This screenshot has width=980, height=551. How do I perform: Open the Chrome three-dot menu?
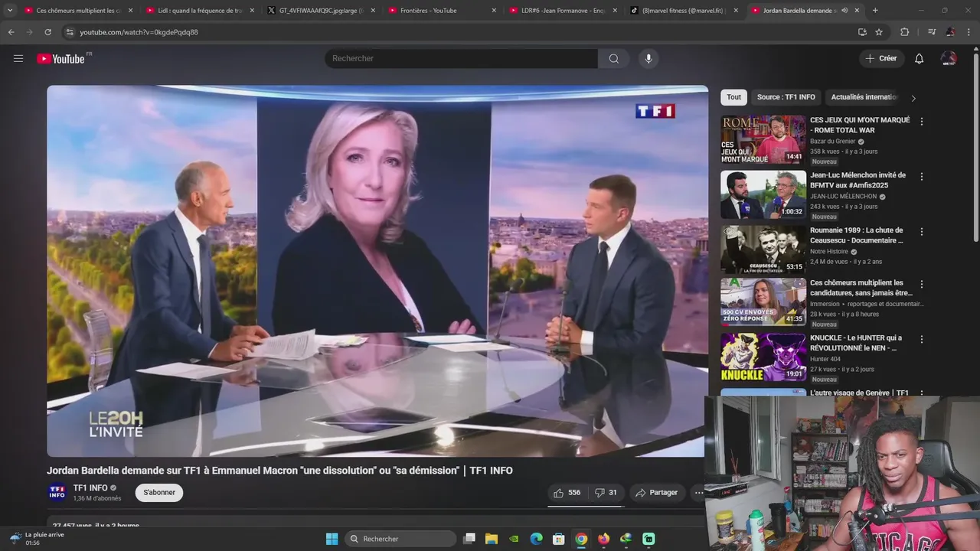(x=969, y=32)
